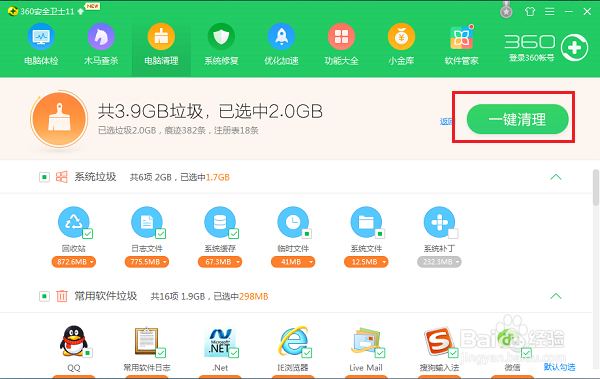Open 软件管家 software manager icon
The width and height of the screenshot is (600, 379).
pyautogui.click(x=461, y=38)
